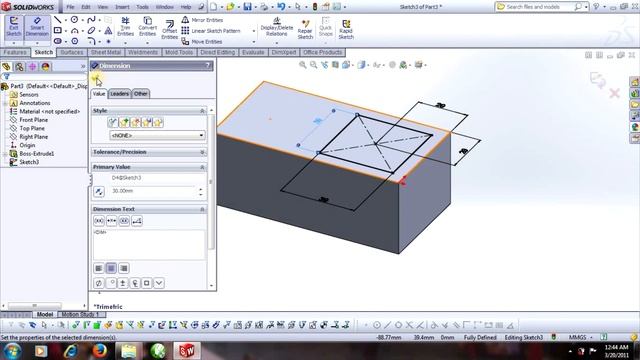Toggle center justify text button
The height and width of the screenshot is (360, 640).
pyautogui.click(x=111, y=268)
